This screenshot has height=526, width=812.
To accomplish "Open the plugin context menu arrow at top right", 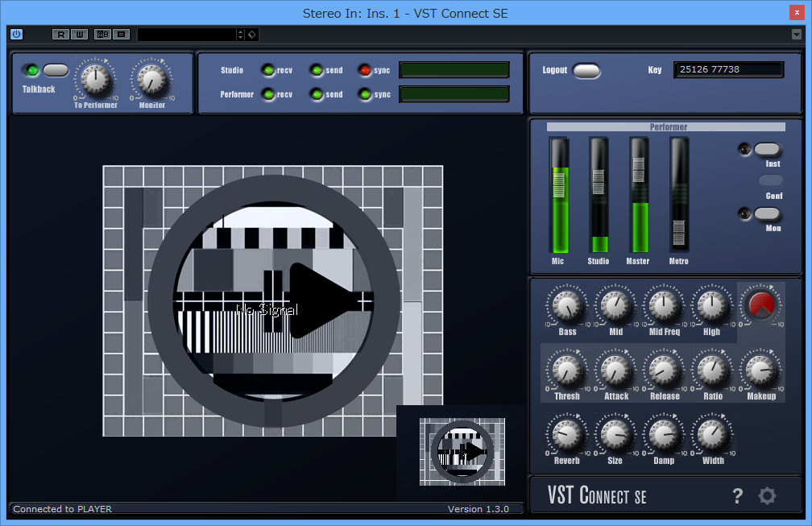I will [x=797, y=34].
